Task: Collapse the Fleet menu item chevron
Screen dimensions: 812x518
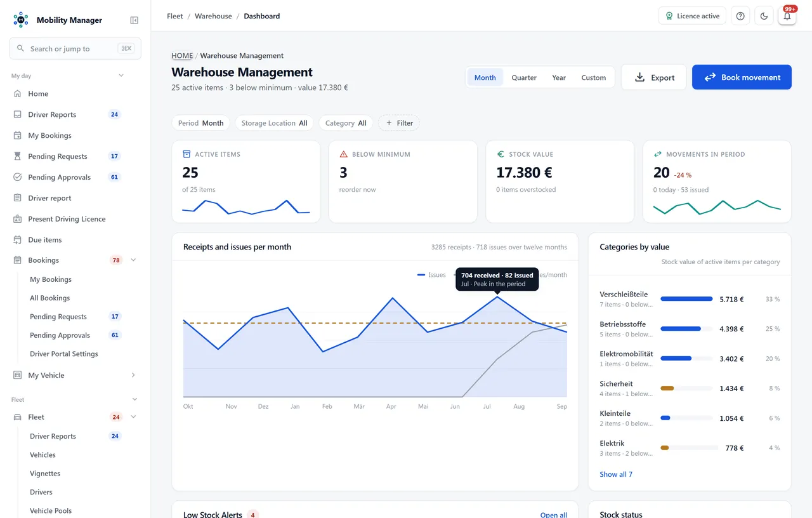Action: 133,417
